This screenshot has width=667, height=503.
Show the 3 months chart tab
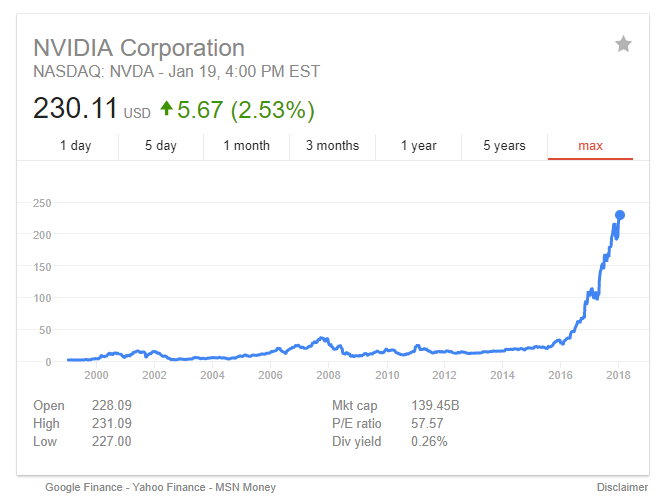click(x=332, y=146)
